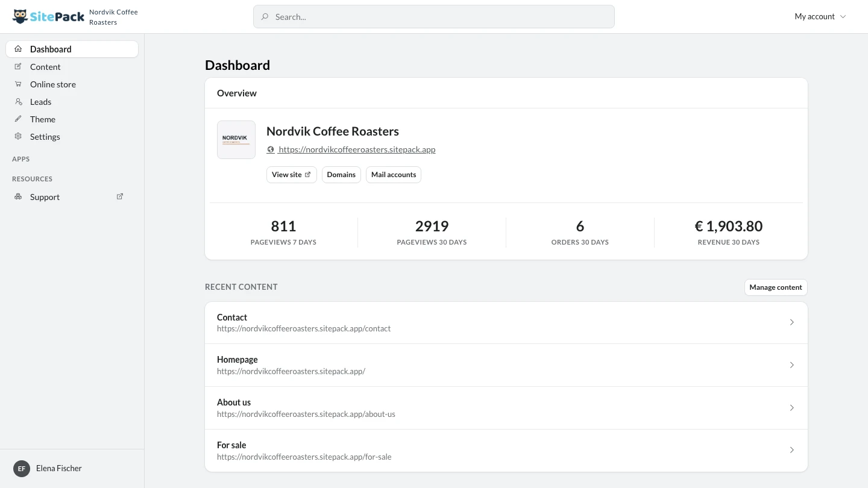The height and width of the screenshot is (488, 868).
Task: Open the Support resource link
Action: (x=72, y=196)
